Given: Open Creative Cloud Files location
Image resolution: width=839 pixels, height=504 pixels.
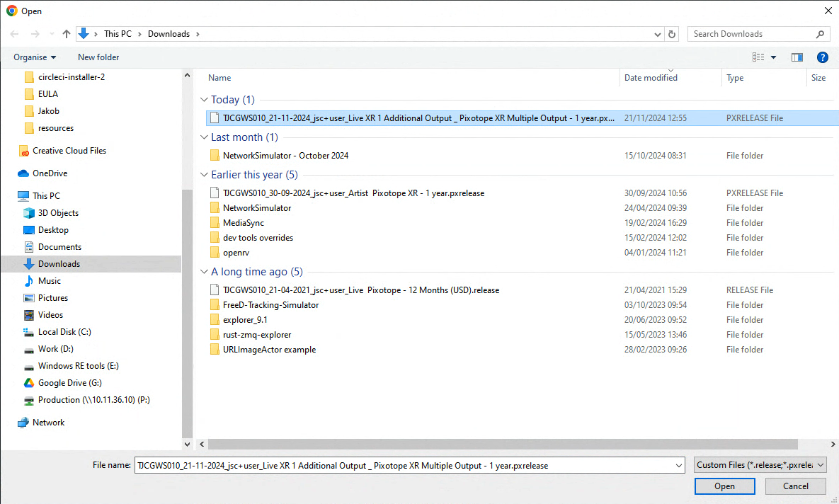Looking at the screenshot, I should coord(69,151).
